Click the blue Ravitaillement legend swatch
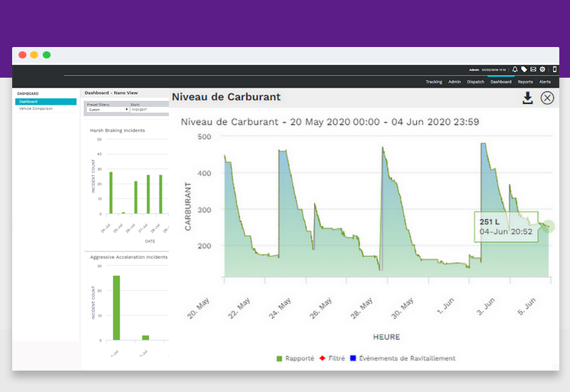The height and width of the screenshot is (392, 570). click(353, 359)
